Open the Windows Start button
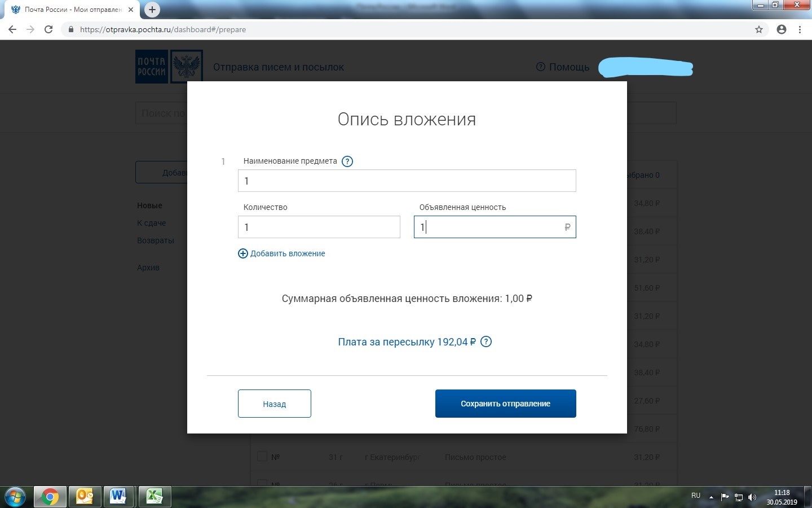 (15, 497)
